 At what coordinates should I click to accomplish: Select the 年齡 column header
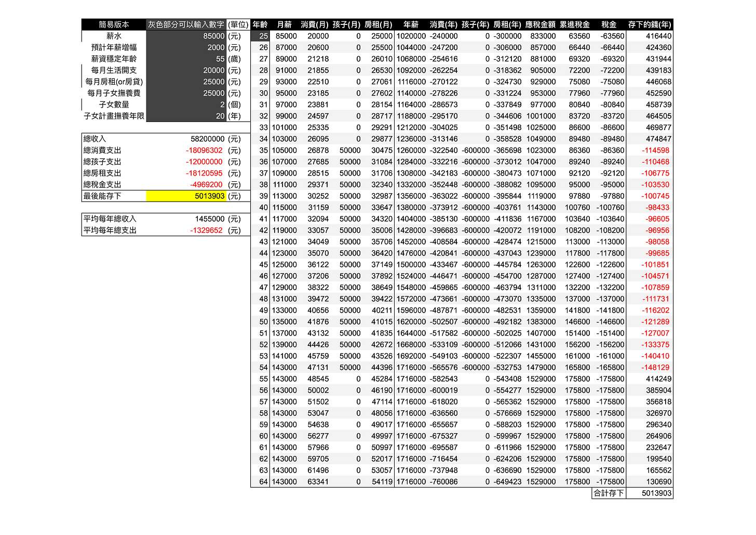pyautogui.click(x=260, y=24)
